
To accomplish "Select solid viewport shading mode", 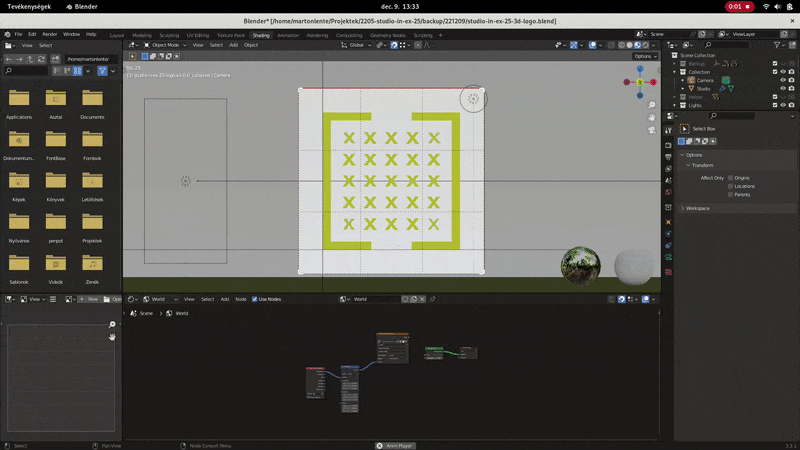I will point(630,45).
